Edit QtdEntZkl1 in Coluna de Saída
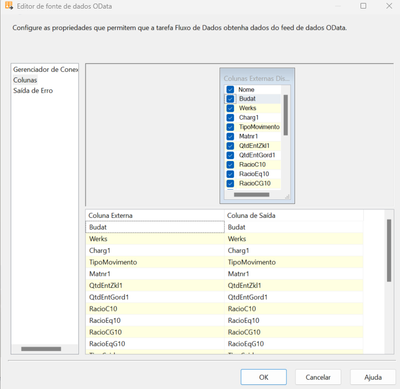The image size is (400, 389). coord(294,285)
